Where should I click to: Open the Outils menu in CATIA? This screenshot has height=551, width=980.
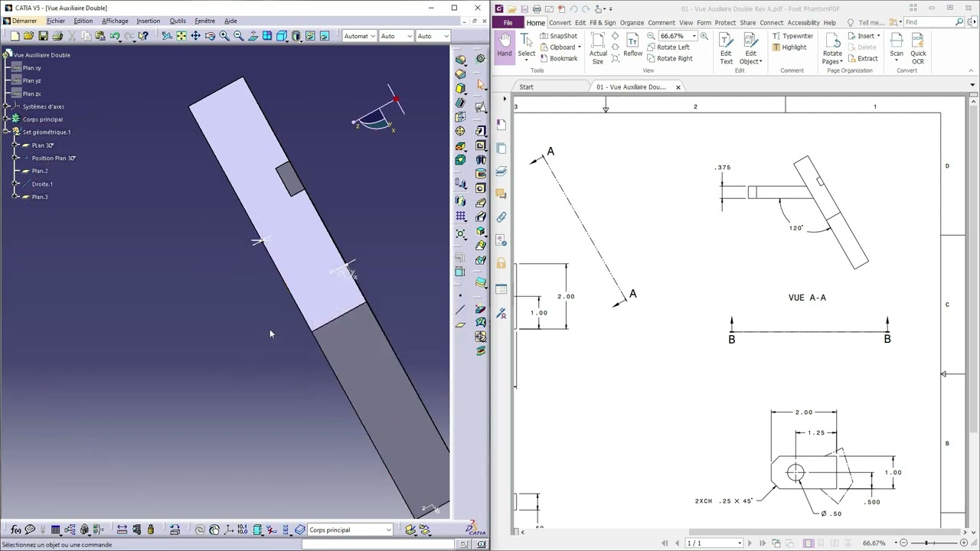point(178,21)
